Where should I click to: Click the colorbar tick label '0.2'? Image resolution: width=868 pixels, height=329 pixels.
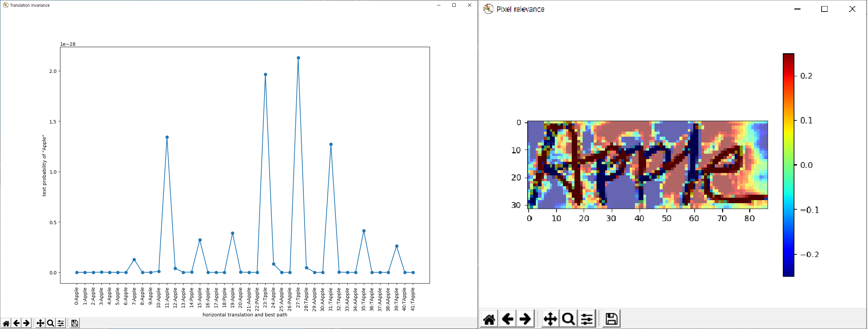(x=806, y=76)
